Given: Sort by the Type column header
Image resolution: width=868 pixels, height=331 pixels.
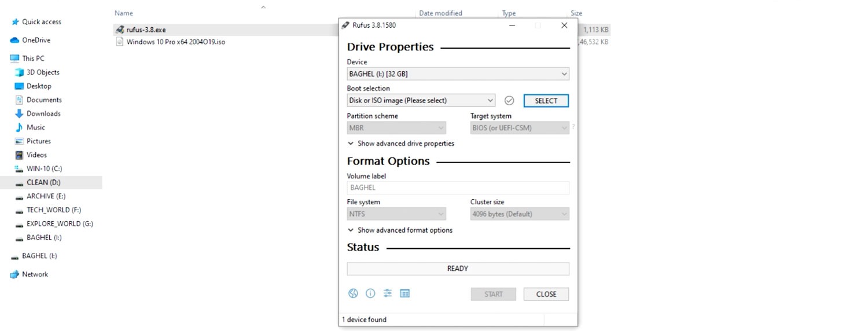Looking at the screenshot, I should [509, 13].
